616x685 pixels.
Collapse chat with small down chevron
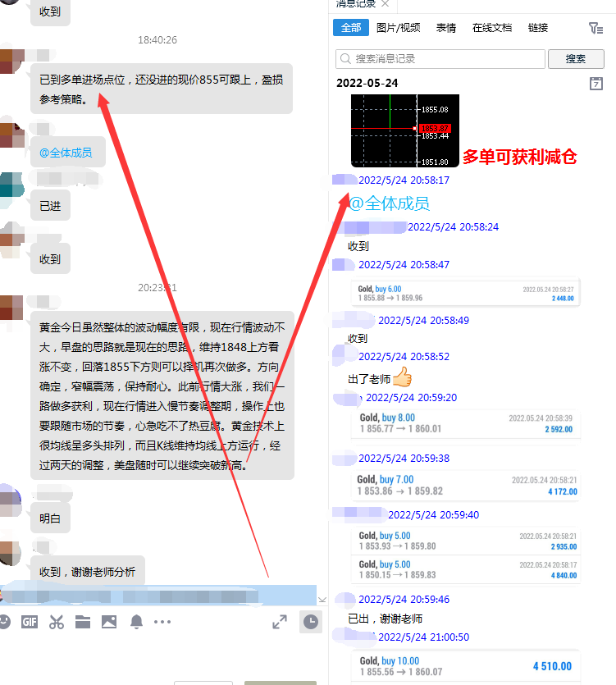[x=322, y=600]
